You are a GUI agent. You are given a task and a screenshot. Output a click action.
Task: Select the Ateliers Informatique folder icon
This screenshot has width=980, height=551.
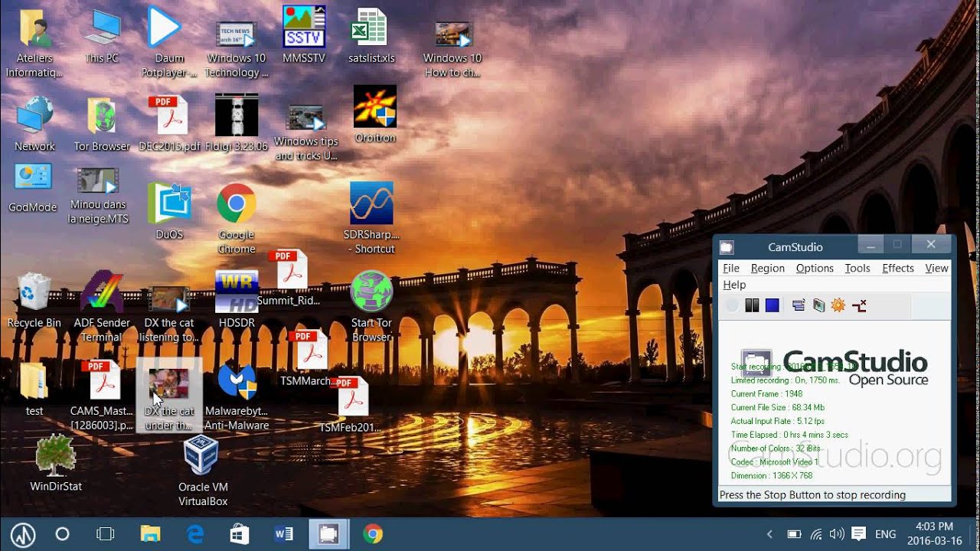click(33, 44)
